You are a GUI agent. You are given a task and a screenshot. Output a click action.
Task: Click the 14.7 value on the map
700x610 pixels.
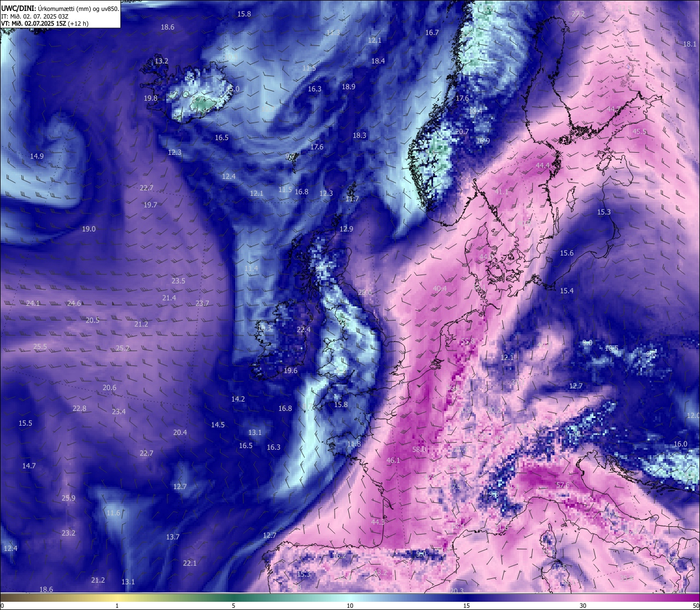pyautogui.click(x=29, y=466)
